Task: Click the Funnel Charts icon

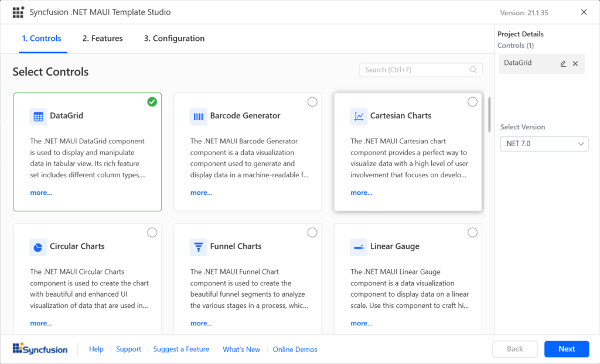Action: (199, 247)
